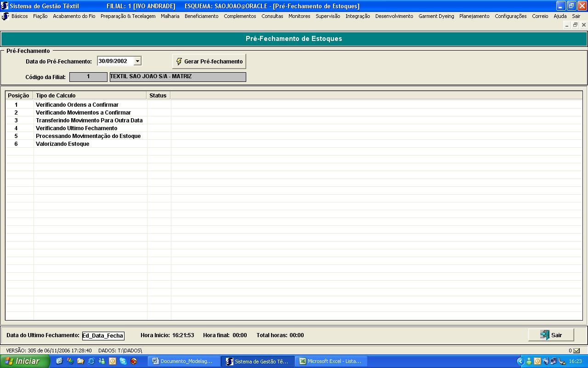Open the Data do Pré-Fechamento date dropdown

(137, 61)
